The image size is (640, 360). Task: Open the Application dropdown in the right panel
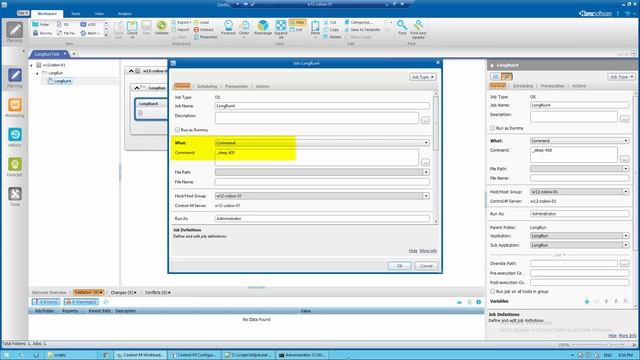click(625, 236)
